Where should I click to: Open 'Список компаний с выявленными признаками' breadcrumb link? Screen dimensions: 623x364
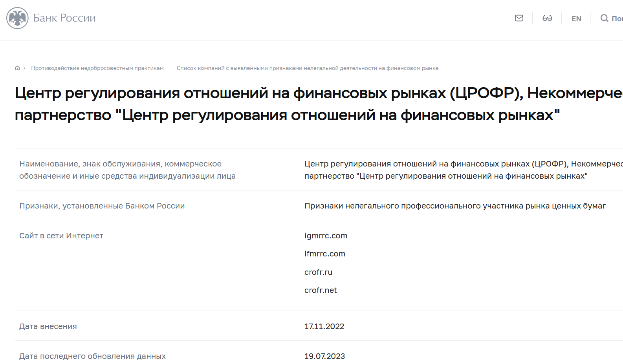click(x=308, y=68)
